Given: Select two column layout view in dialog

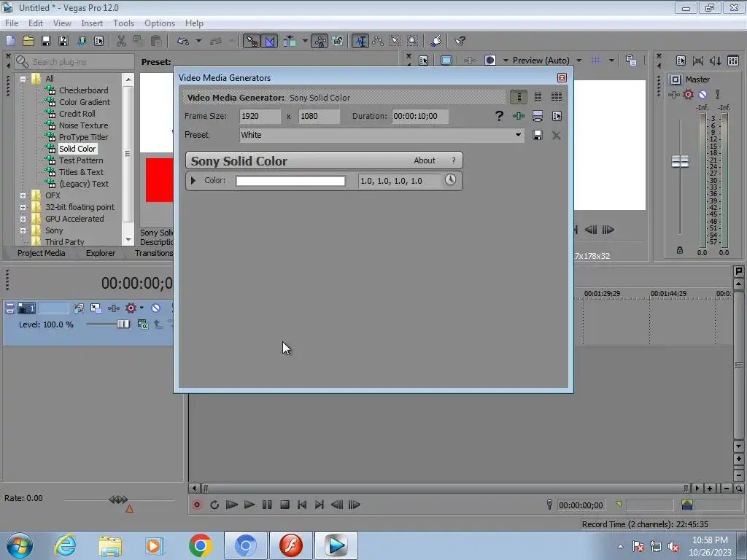Looking at the screenshot, I should click(x=538, y=97).
